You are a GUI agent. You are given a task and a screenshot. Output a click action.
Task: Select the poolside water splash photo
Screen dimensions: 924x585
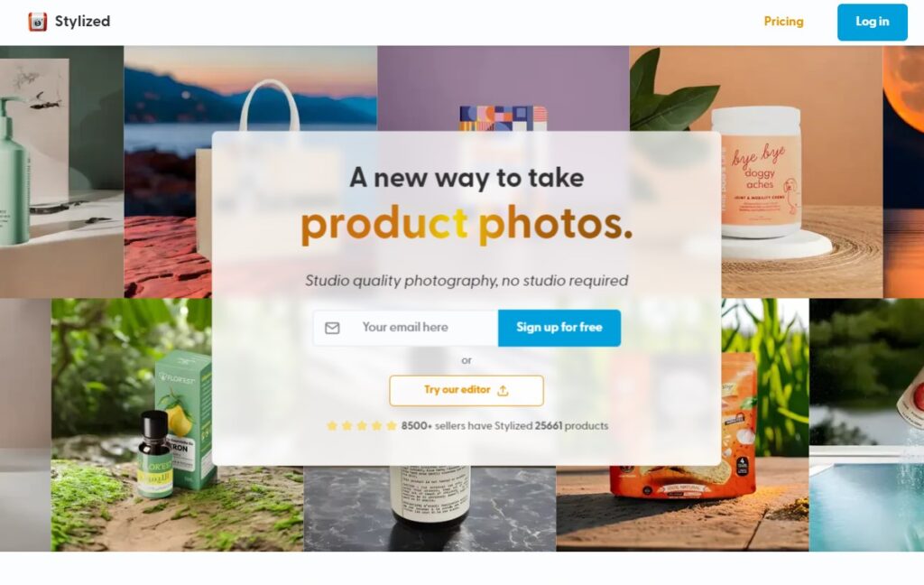tap(866, 424)
